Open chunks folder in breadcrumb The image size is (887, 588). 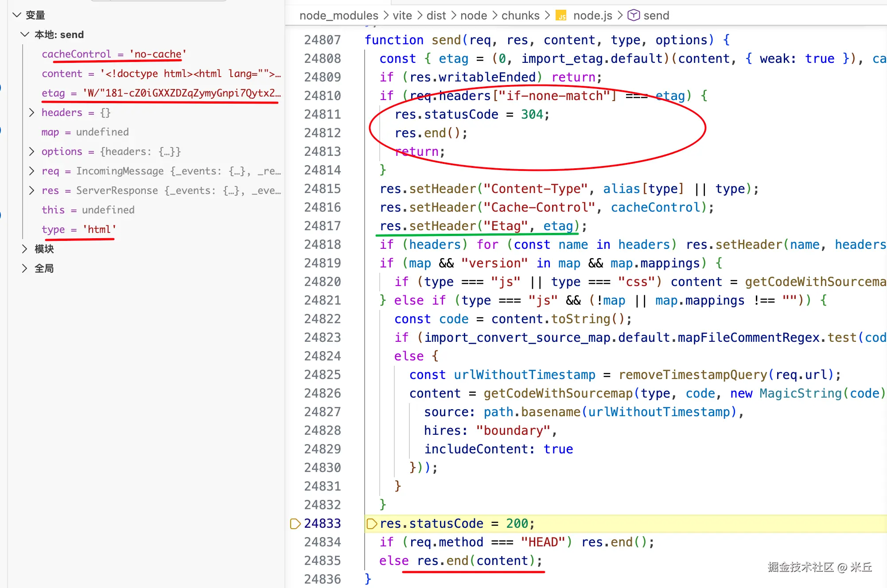click(520, 16)
